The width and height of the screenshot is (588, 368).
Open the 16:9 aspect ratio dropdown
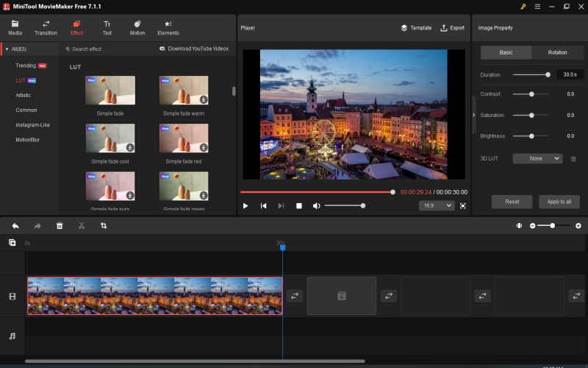pos(437,206)
